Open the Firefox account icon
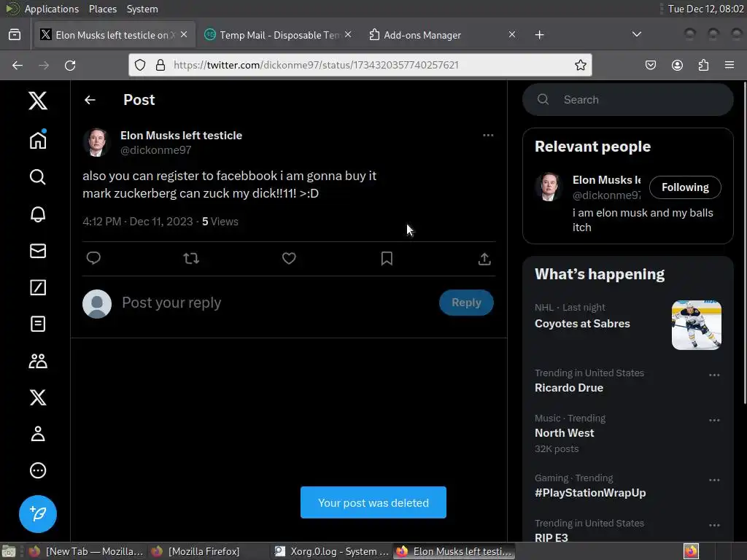 click(677, 65)
